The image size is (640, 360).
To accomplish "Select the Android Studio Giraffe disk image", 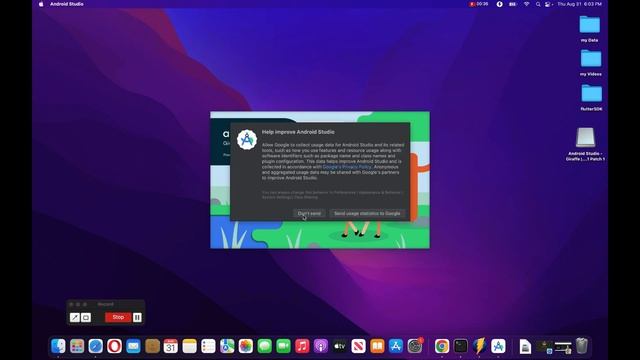I will point(585,144).
